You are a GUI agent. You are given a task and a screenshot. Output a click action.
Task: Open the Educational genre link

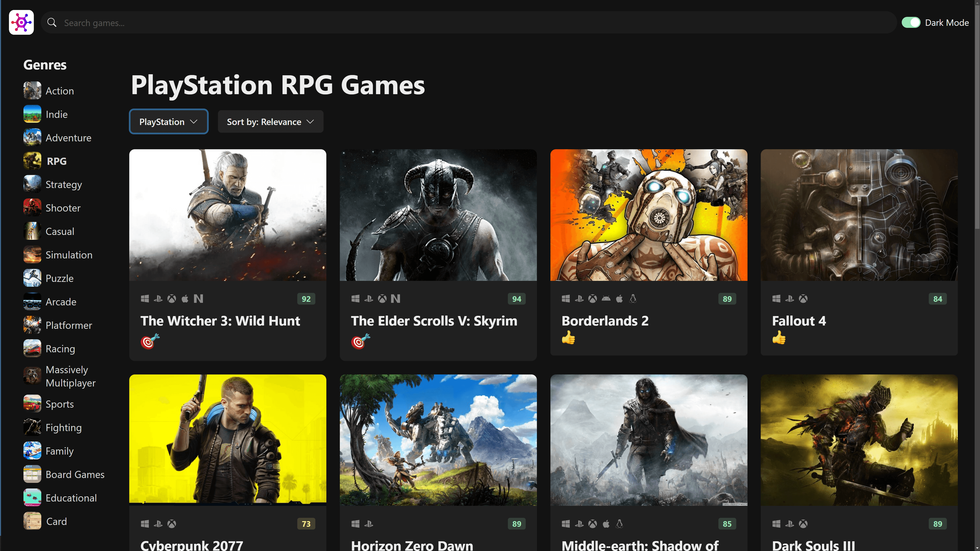(x=71, y=498)
